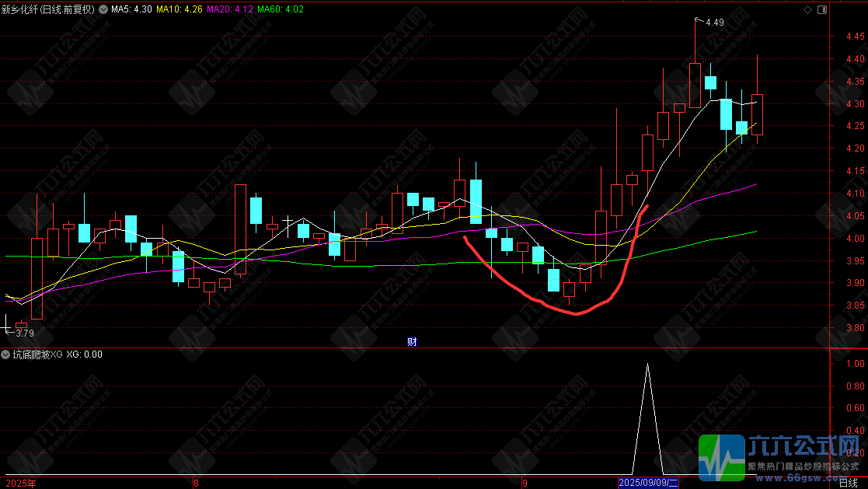Screen dimensions: 868x489
Task: Toggle the side panel icon at top-right
Action: coord(822,9)
